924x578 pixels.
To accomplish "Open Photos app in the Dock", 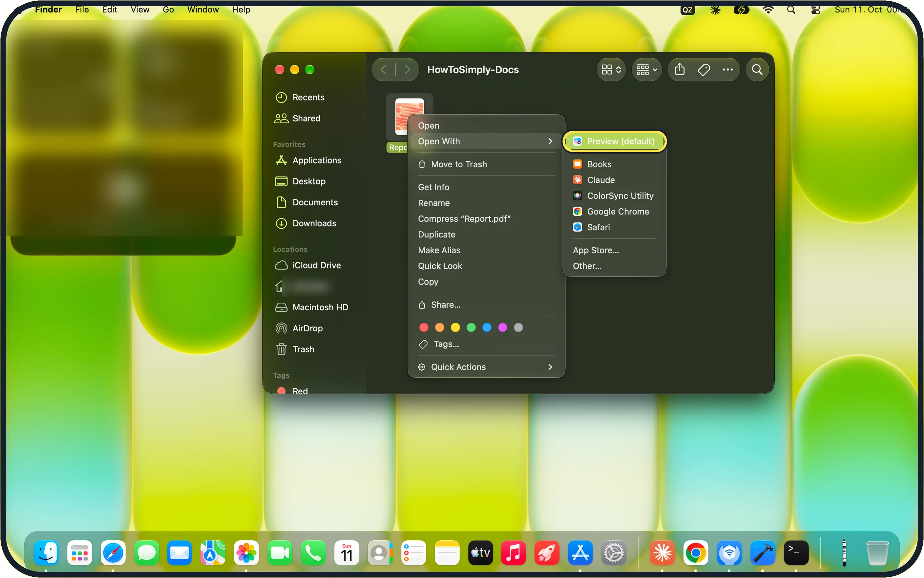I will [246, 553].
